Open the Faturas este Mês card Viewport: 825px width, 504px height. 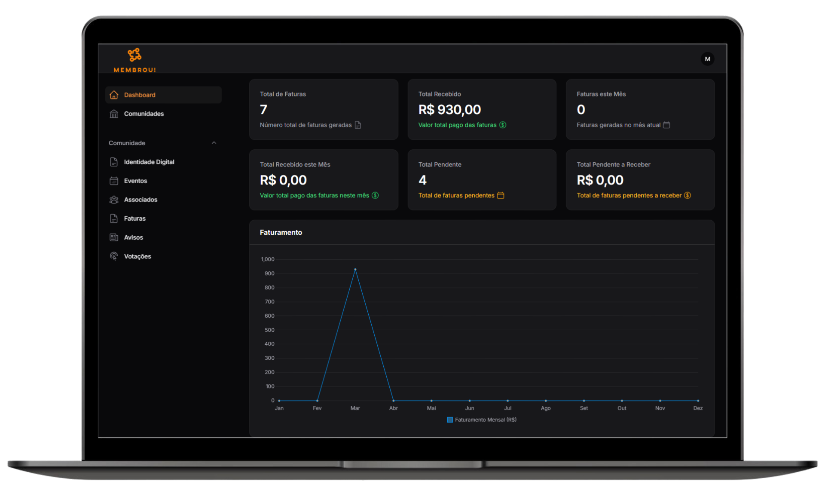tap(640, 109)
